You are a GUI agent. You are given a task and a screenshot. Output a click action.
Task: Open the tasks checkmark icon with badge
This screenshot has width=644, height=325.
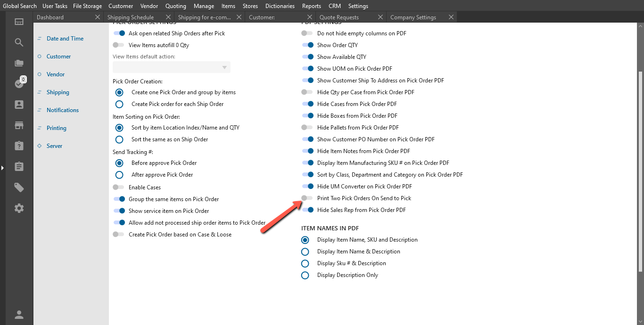(x=19, y=83)
